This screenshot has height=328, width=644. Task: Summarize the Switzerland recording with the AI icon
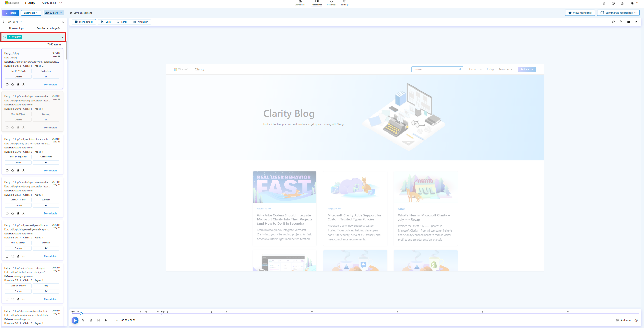(7, 85)
